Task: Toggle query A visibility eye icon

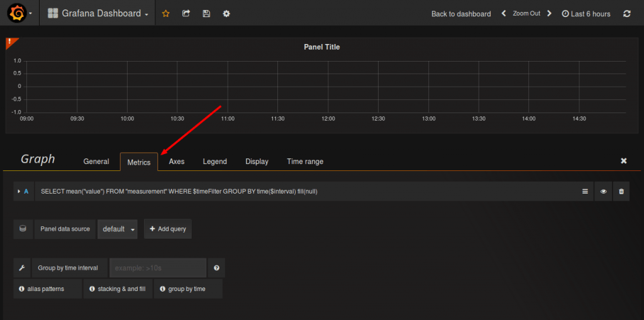Action: pos(603,191)
